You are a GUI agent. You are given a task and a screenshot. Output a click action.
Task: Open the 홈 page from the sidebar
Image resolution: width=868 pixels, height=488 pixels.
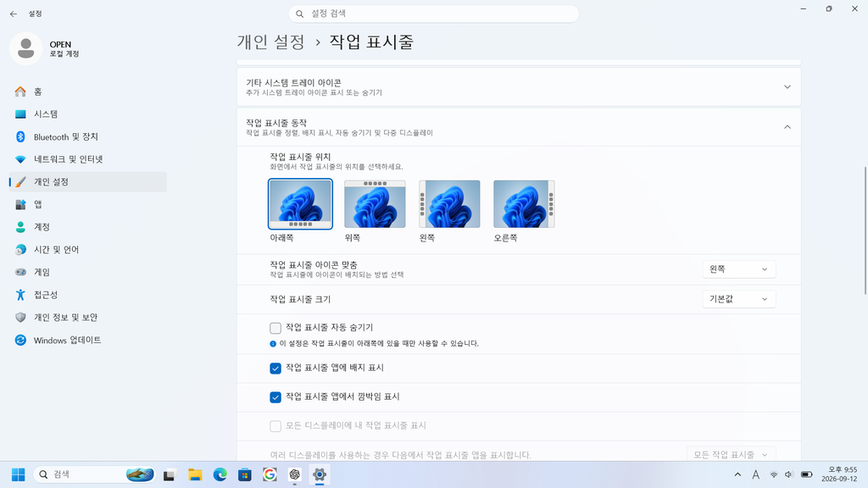pyautogui.click(x=87, y=91)
